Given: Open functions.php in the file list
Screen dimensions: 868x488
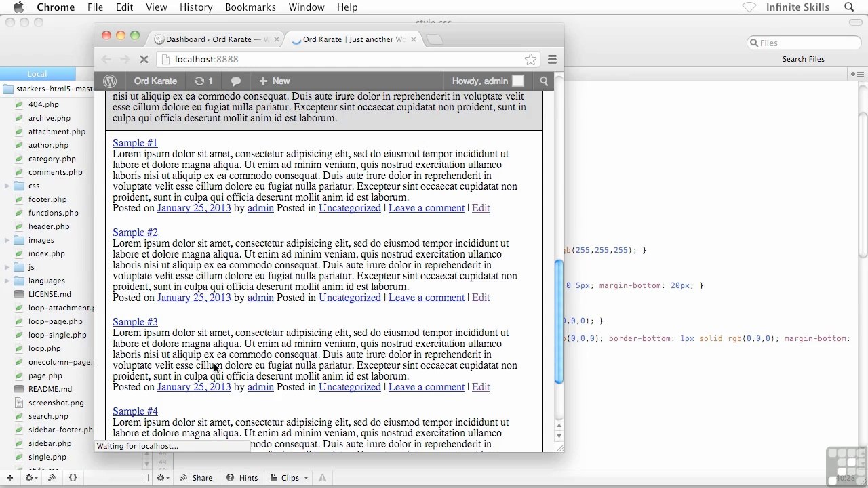Looking at the screenshot, I should [54, 213].
